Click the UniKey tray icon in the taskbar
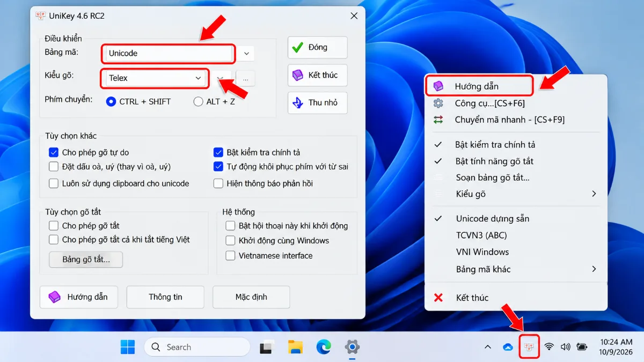 (x=530, y=347)
